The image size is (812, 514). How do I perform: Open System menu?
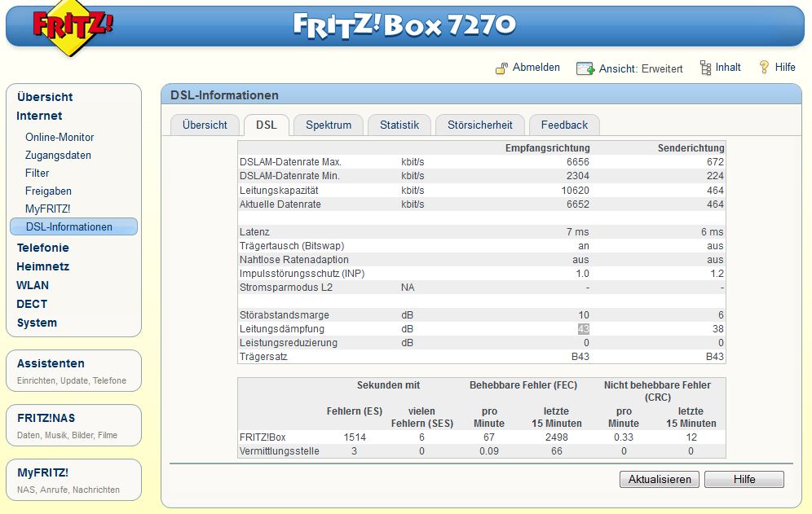point(37,323)
